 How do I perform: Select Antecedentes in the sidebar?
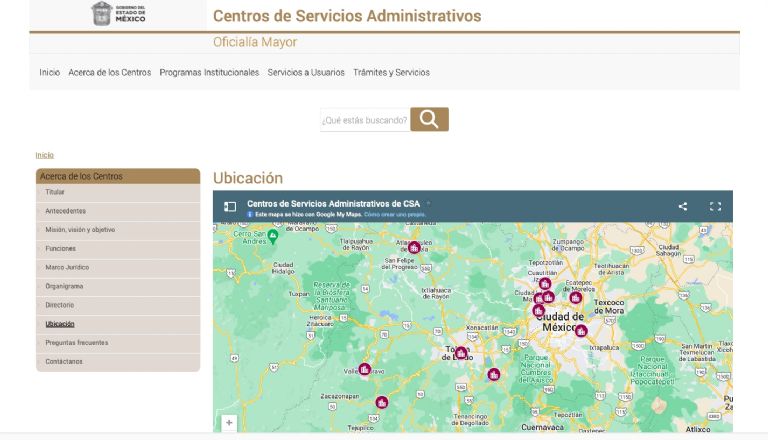coord(118,211)
